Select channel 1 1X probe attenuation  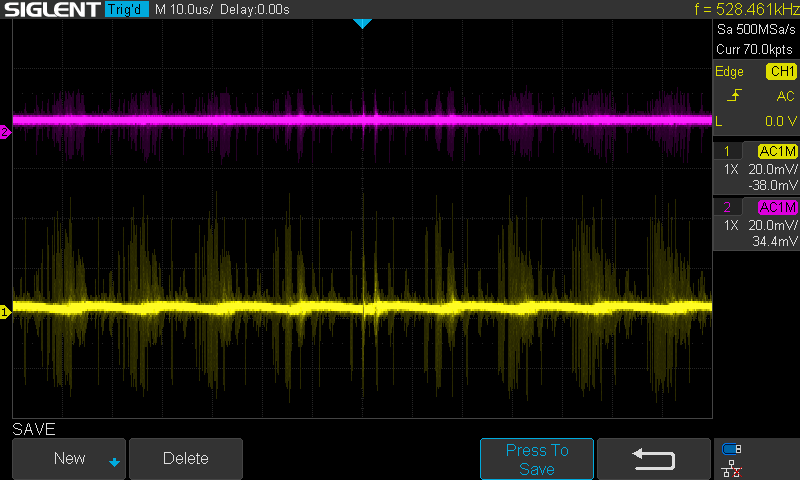[731, 169]
